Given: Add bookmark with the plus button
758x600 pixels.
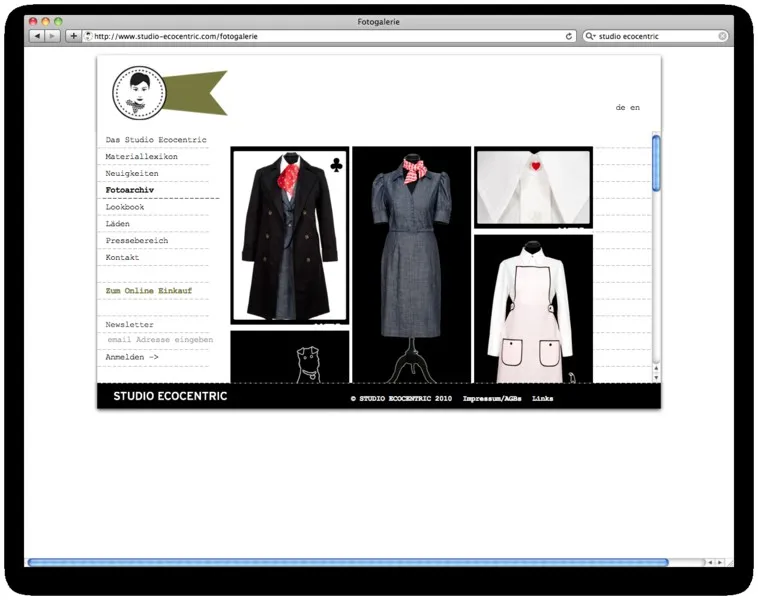Looking at the screenshot, I should [x=73, y=36].
